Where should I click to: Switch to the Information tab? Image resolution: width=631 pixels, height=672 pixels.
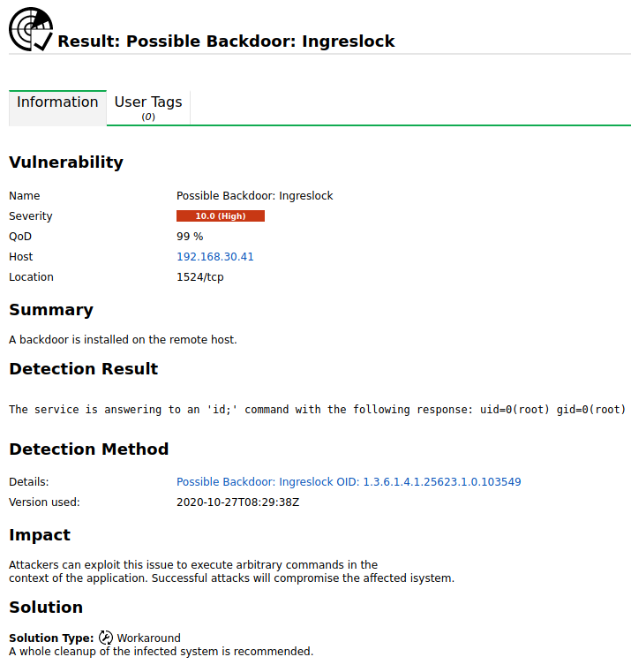pyautogui.click(x=57, y=102)
